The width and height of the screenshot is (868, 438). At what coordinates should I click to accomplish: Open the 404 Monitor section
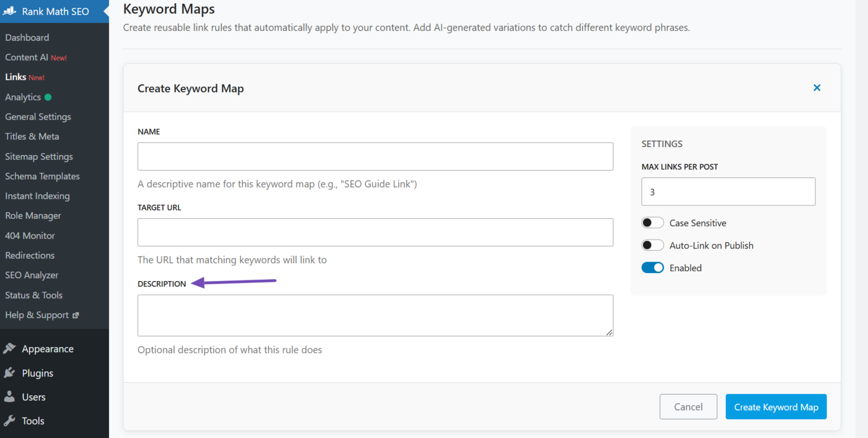(29, 235)
